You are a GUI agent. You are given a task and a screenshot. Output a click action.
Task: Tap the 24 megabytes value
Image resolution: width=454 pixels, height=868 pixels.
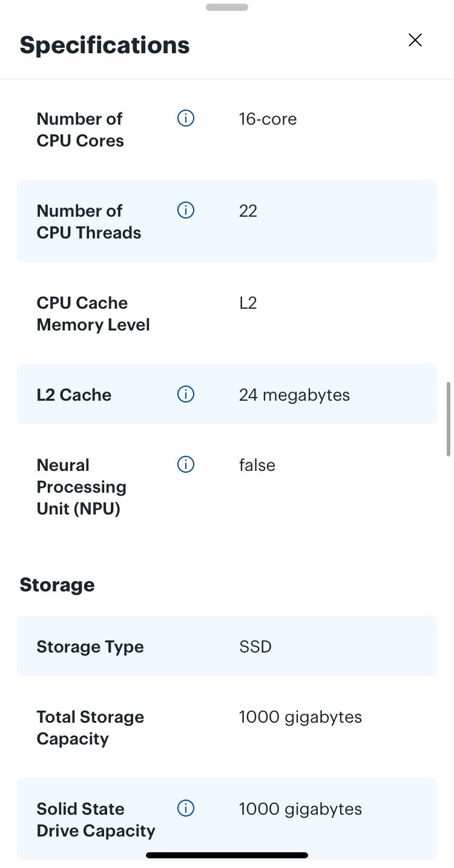(294, 395)
